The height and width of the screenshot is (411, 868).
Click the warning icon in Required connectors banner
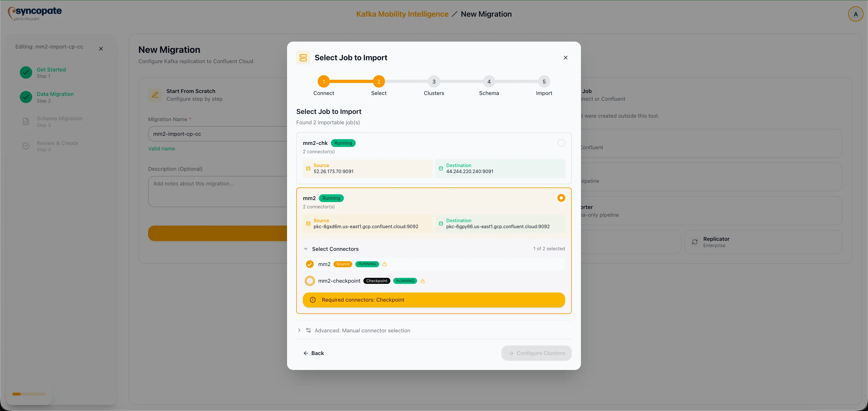312,300
